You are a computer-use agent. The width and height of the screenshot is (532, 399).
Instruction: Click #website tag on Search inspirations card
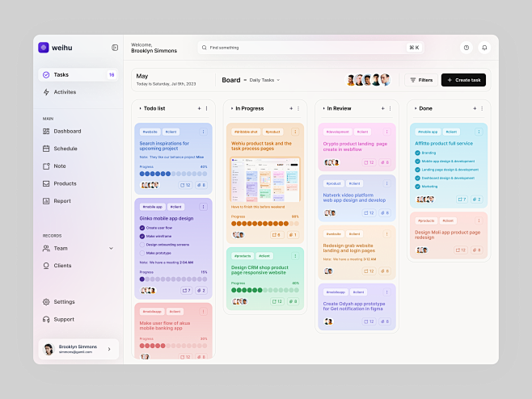click(x=150, y=132)
